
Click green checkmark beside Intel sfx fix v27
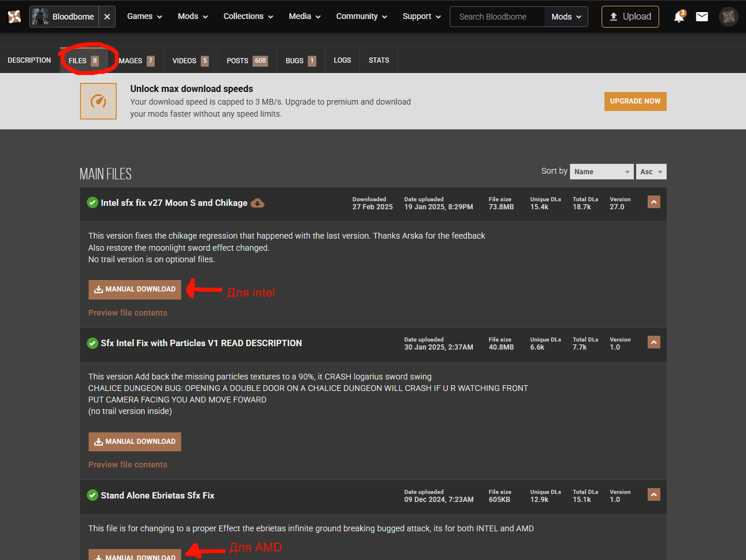[92, 202]
